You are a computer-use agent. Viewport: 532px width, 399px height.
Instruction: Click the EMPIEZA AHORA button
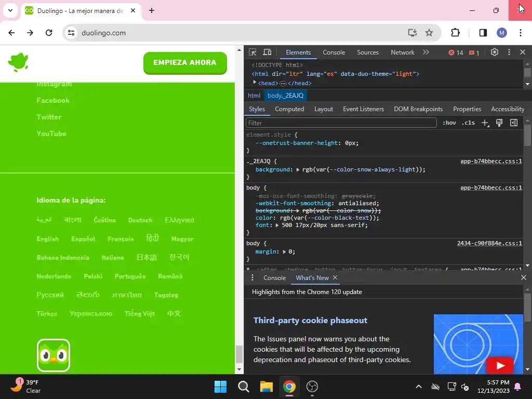[x=185, y=63]
